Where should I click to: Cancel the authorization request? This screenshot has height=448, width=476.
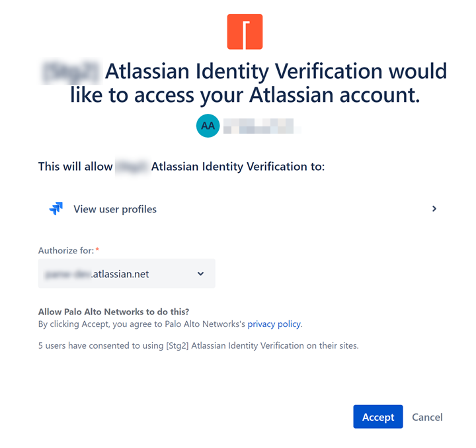[427, 417]
